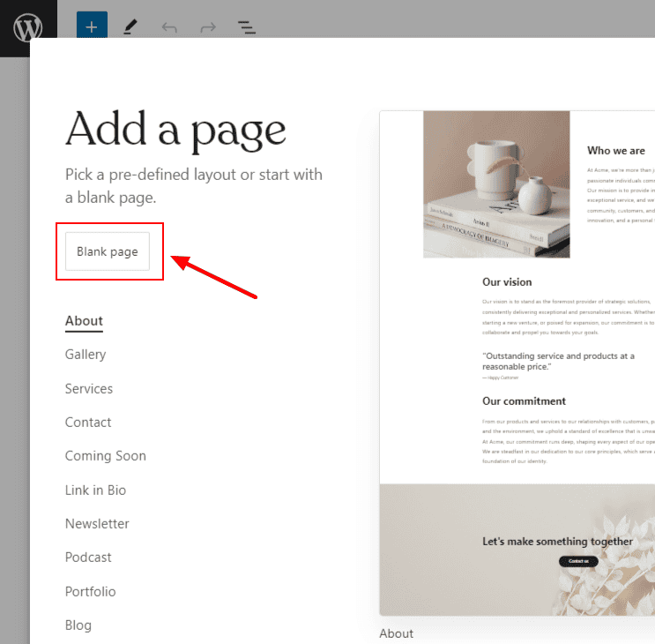Click the vase photo in layout preview
655x644 pixels.
tap(496, 184)
